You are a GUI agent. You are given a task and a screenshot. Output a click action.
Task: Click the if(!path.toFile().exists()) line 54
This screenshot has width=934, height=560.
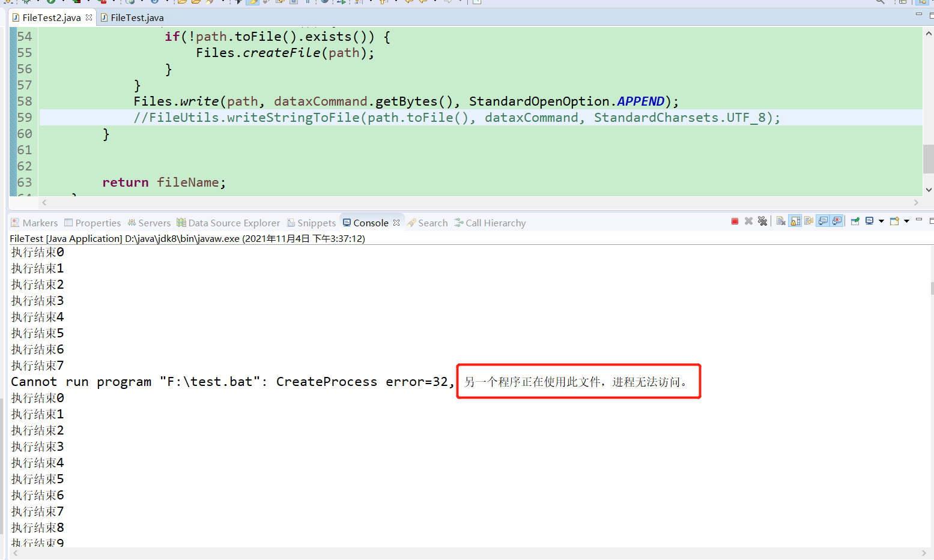(277, 37)
